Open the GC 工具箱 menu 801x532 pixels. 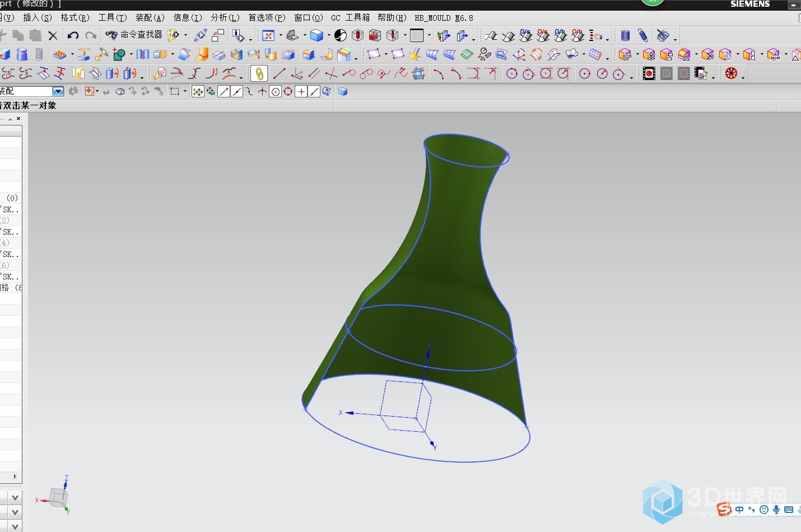[351, 18]
